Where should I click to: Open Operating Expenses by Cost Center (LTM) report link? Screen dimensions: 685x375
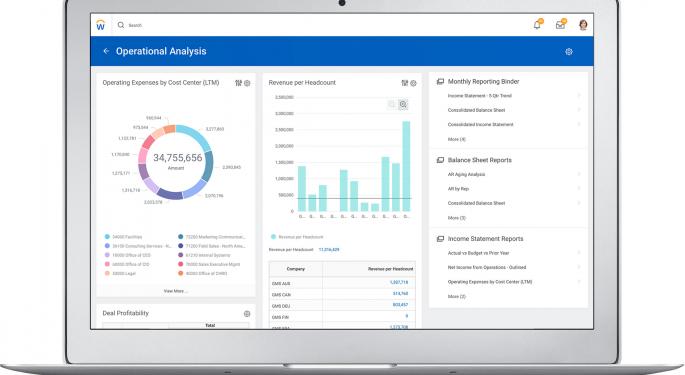click(x=490, y=282)
